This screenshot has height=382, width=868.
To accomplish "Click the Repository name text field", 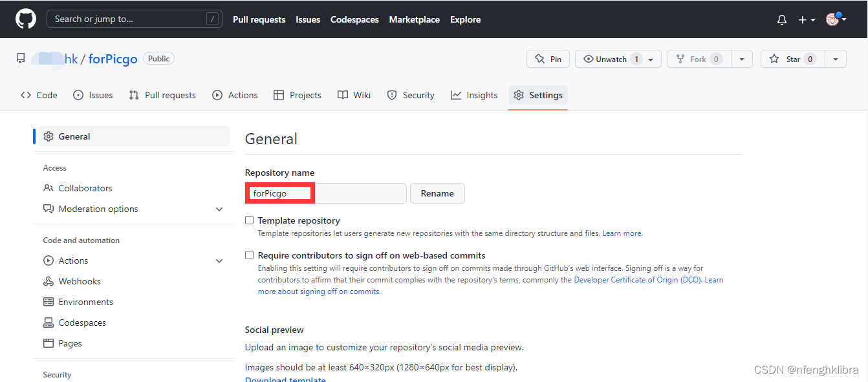I will (325, 193).
